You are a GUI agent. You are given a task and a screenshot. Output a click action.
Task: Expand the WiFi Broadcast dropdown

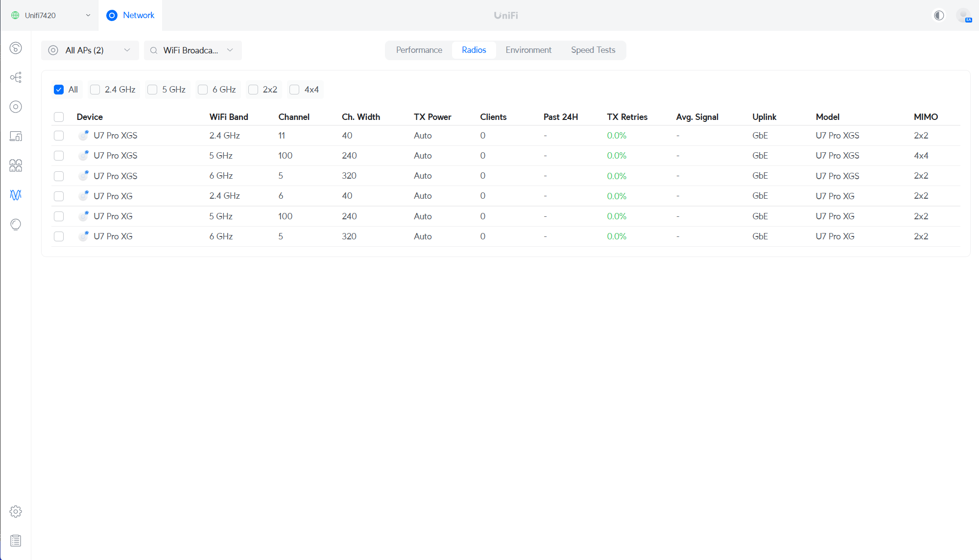pos(193,50)
